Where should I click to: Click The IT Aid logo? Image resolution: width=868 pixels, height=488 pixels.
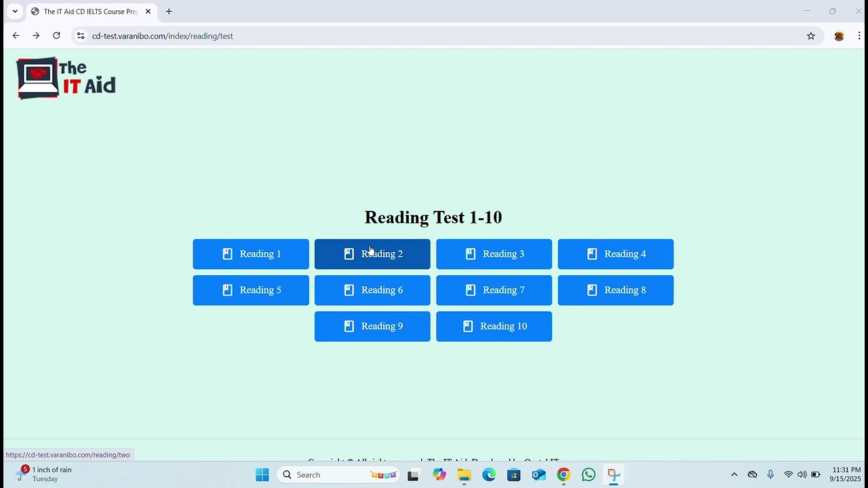[66, 78]
